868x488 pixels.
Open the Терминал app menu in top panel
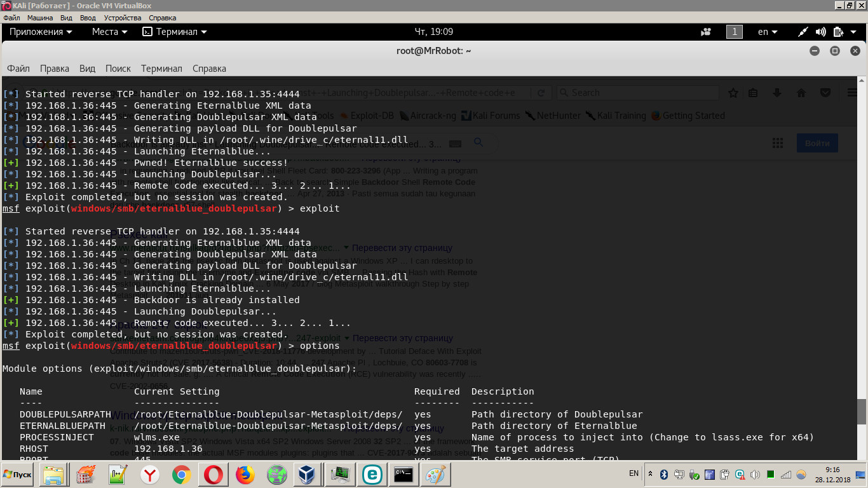tap(175, 32)
